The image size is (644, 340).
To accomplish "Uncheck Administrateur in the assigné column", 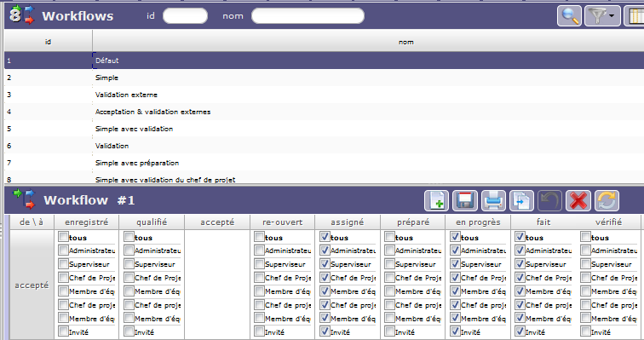I will (x=325, y=250).
